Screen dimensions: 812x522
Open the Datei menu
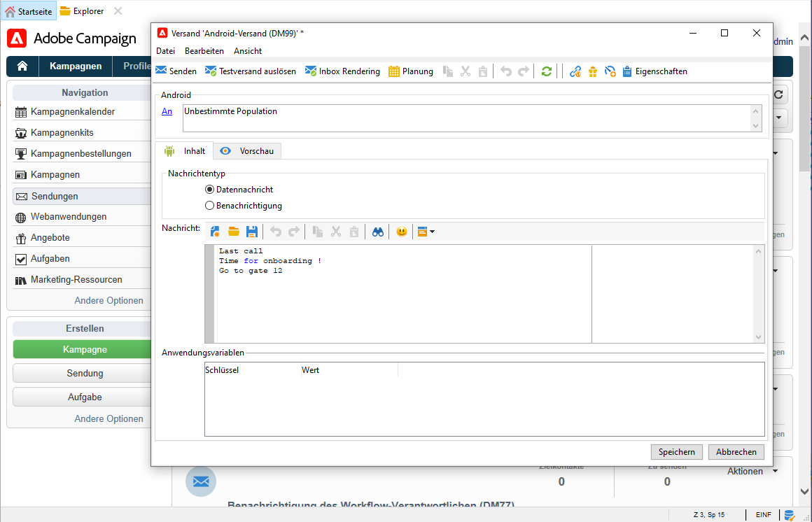[166, 51]
